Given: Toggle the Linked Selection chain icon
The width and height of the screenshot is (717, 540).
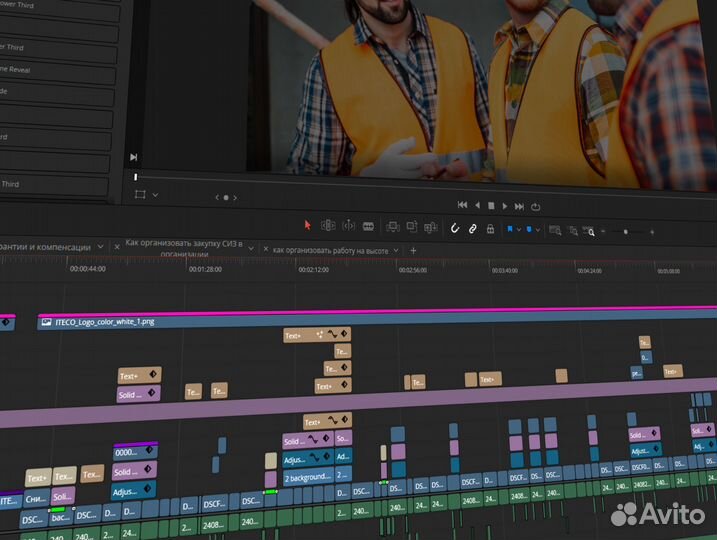Looking at the screenshot, I should pos(473,229).
